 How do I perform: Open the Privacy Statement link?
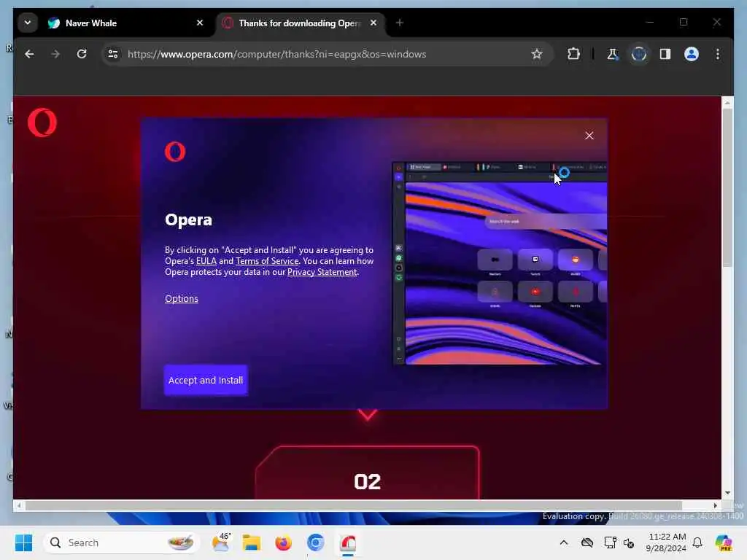pos(322,272)
